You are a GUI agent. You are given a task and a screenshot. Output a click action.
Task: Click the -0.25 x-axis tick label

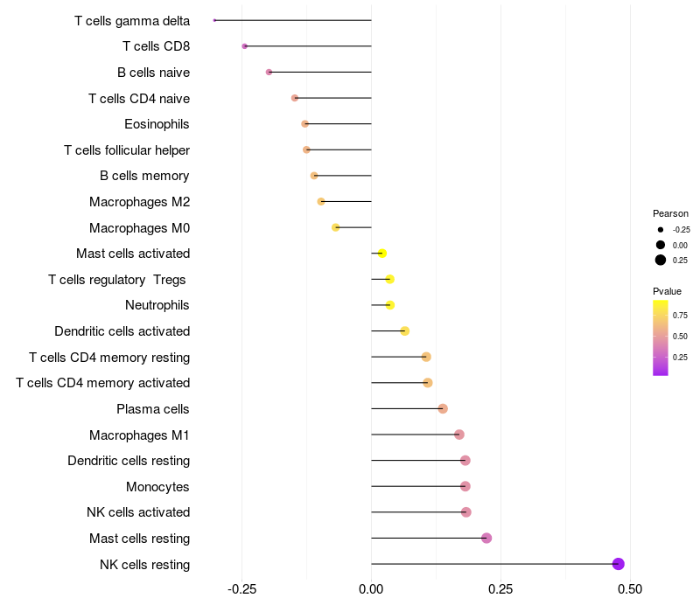242,589
